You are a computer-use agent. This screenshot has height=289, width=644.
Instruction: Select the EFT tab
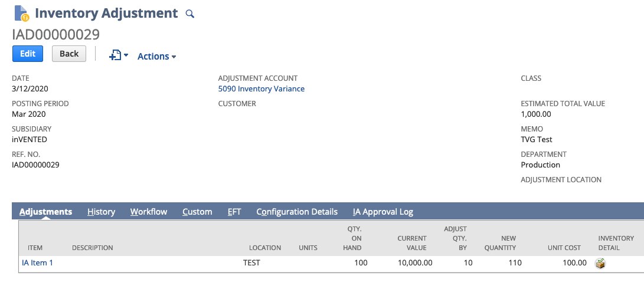click(x=234, y=212)
